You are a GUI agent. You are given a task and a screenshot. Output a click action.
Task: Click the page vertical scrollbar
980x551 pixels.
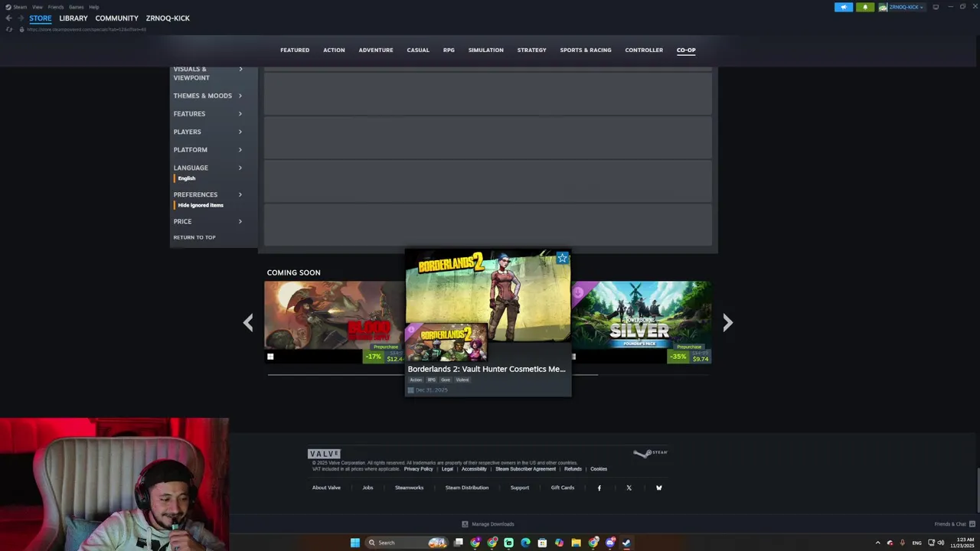(977, 490)
